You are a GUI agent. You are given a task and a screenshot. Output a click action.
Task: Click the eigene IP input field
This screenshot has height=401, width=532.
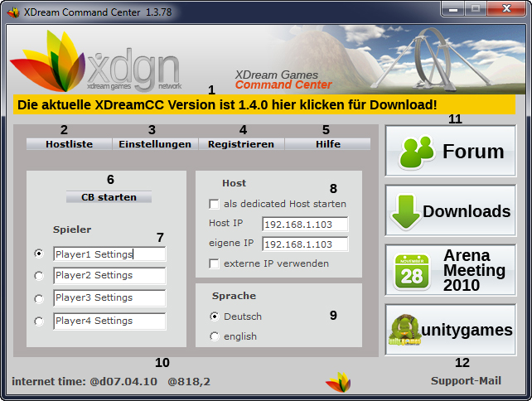pos(305,244)
